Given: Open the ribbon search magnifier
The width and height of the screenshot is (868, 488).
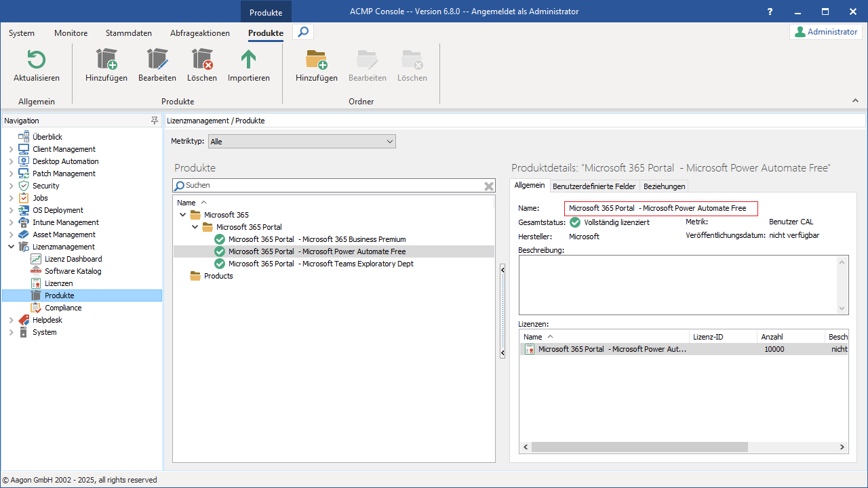Looking at the screenshot, I should tap(303, 32).
